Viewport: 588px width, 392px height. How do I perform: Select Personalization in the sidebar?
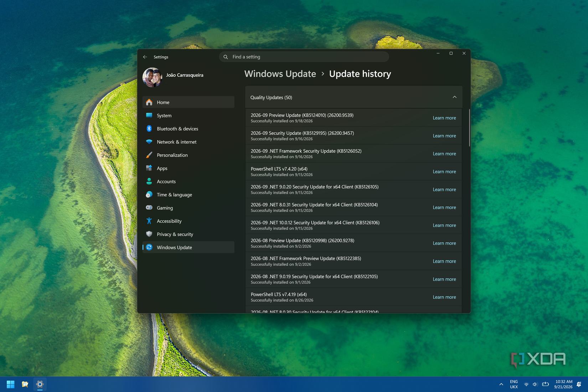(x=189, y=155)
